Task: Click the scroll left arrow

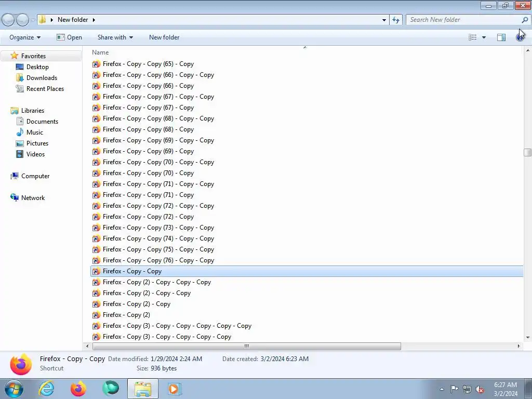Action: click(87, 346)
